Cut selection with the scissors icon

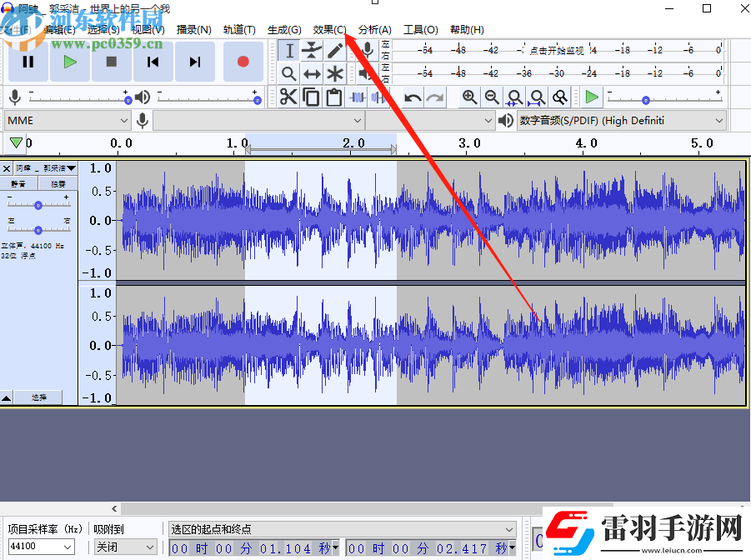click(288, 97)
